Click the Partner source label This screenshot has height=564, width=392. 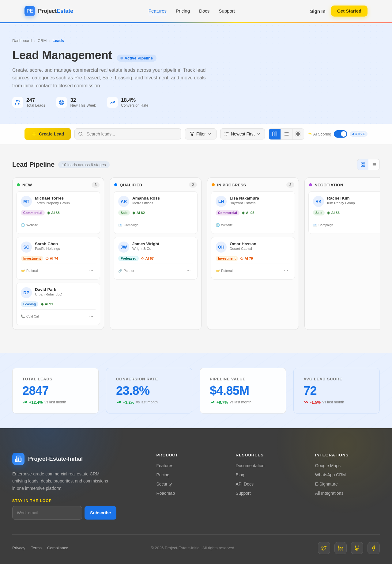point(126,271)
